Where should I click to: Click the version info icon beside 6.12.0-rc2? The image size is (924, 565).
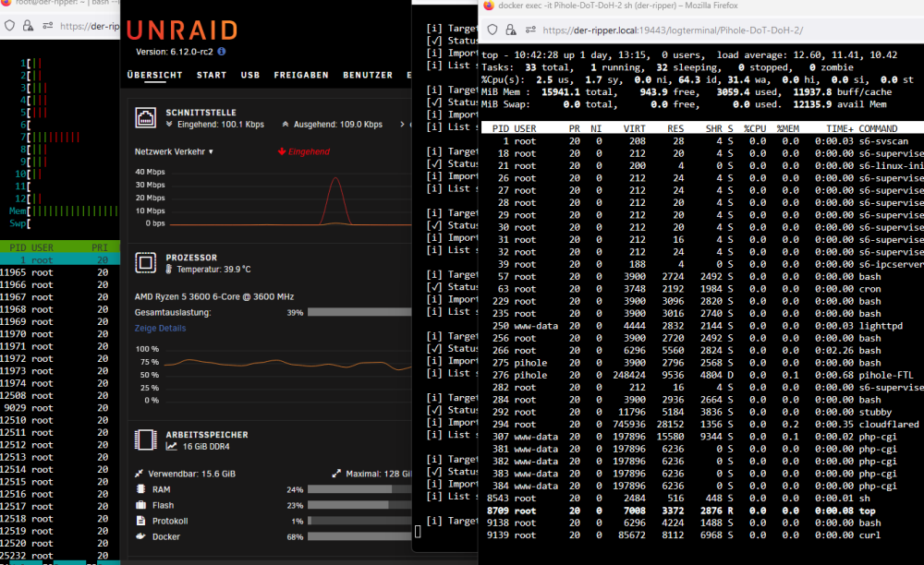[222, 51]
